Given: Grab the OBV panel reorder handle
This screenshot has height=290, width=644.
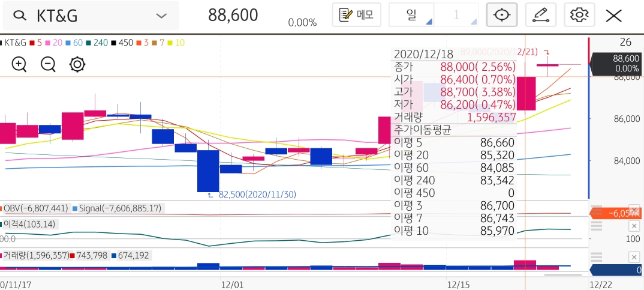Looking at the screenshot, I should 596,209.
